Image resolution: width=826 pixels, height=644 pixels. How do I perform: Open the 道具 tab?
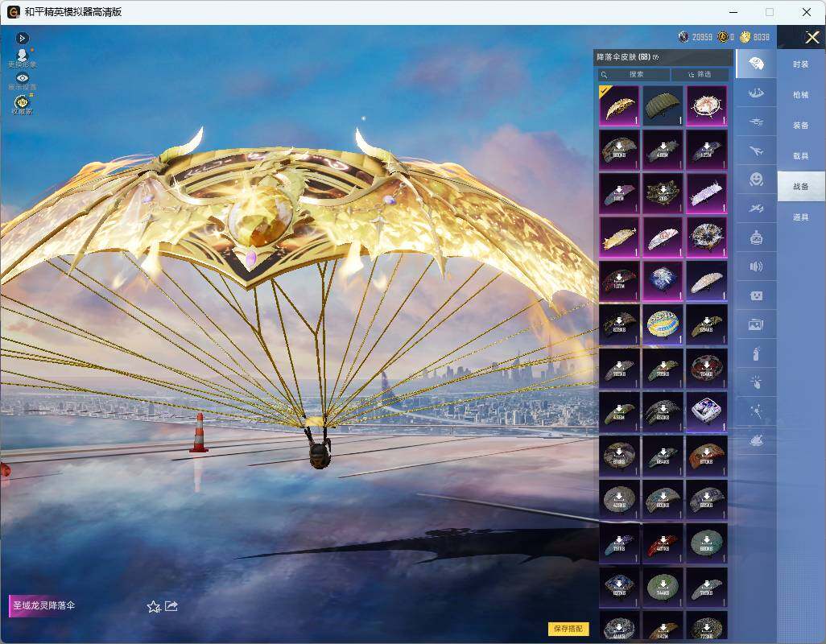(801, 217)
